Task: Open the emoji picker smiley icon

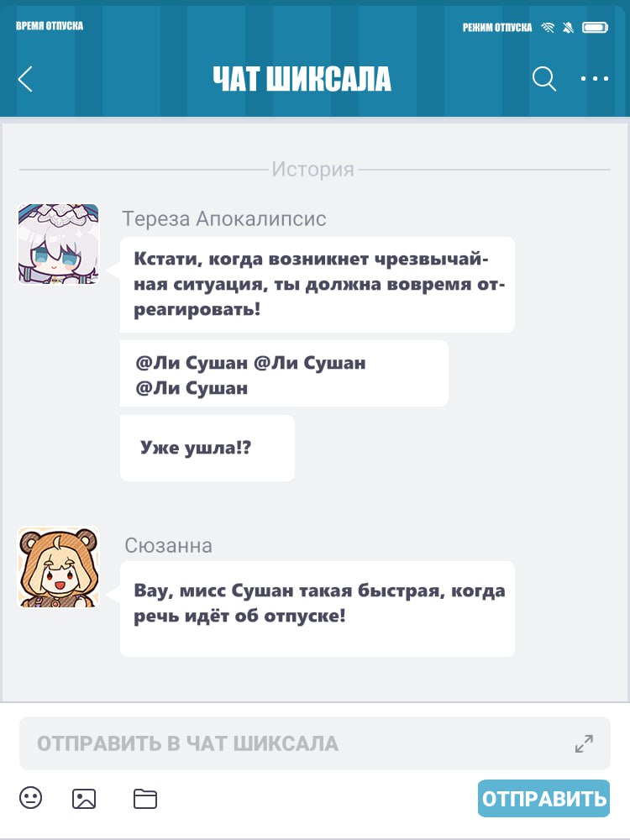Action: pos(30,798)
